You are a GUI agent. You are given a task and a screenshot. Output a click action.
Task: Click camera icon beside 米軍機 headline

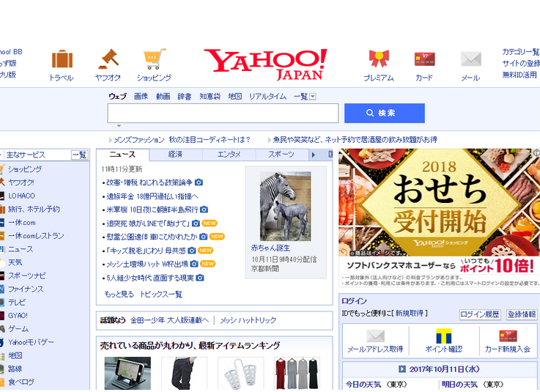pos(204,210)
